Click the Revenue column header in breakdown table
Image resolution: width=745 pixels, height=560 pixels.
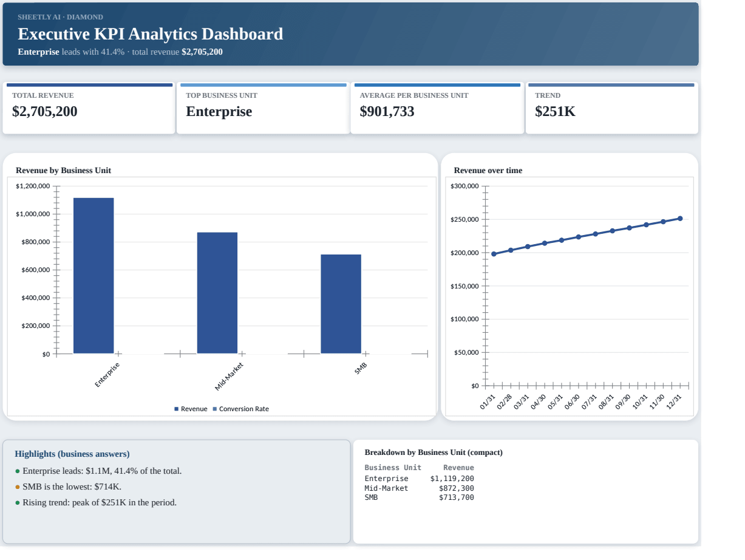(x=458, y=468)
